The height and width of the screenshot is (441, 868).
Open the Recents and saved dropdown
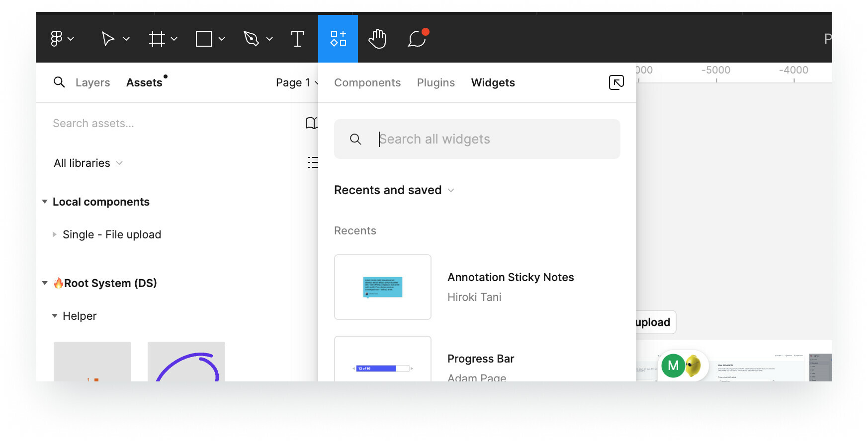(x=394, y=190)
